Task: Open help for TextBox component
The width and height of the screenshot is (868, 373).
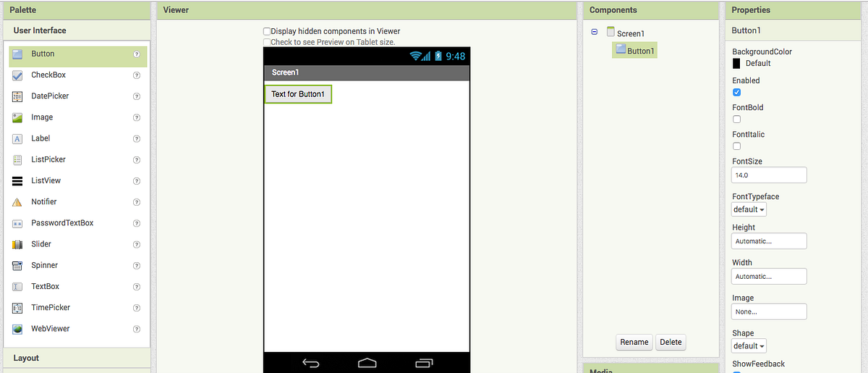Action: [137, 287]
